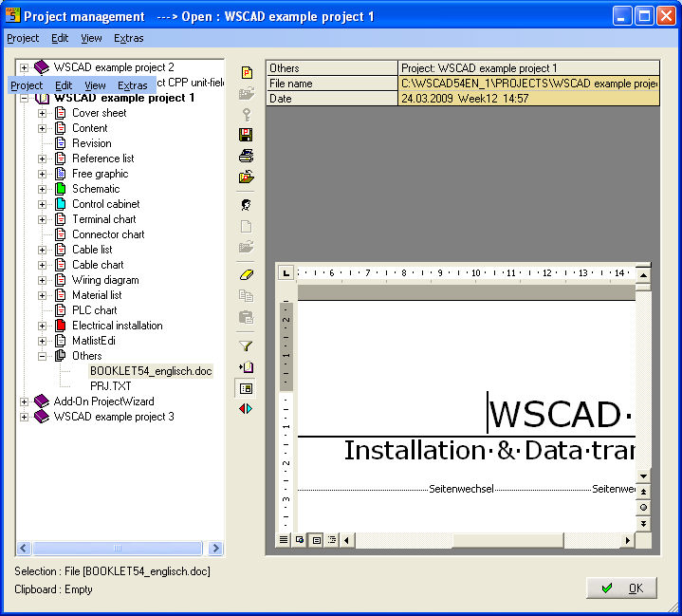The width and height of the screenshot is (682, 616).
Task: Expand the Wiring diagram node
Action: 42,280
